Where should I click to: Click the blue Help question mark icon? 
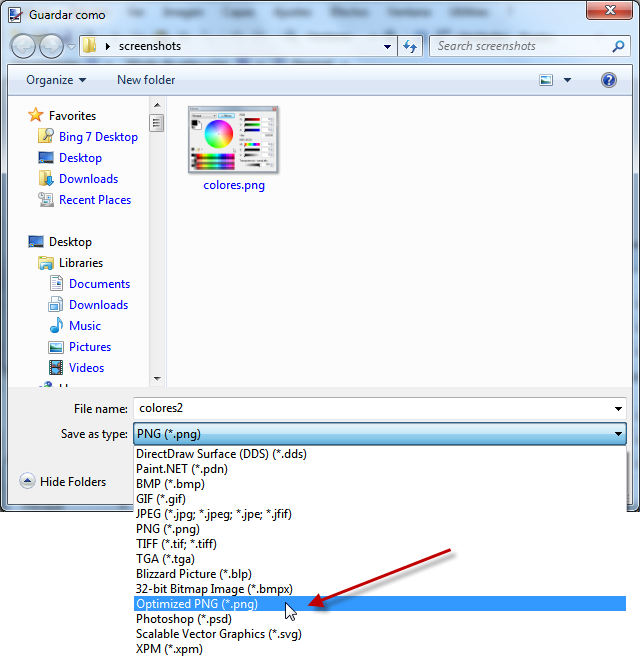click(609, 79)
